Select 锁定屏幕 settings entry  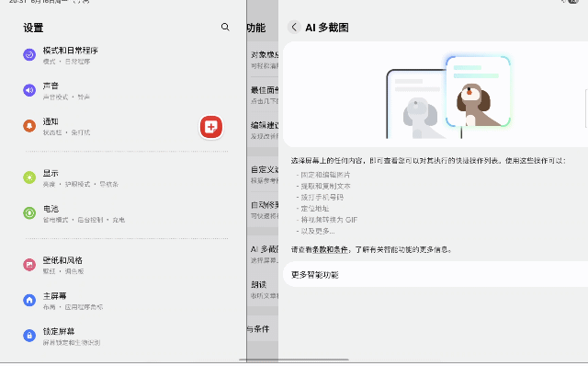pyautogui.click(x=126, y=336)
